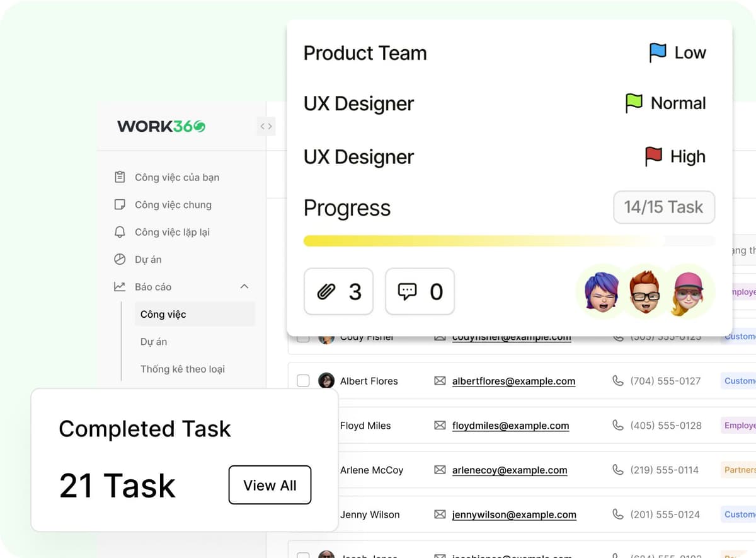Select Thống kê theo loại submenu item
756x558 pixels.
(x=182, y=369)
